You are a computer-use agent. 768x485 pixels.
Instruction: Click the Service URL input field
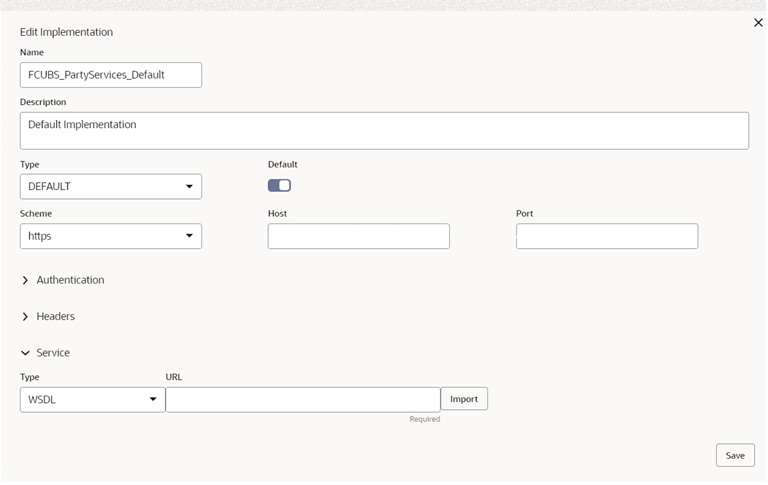tap(303, 399)
